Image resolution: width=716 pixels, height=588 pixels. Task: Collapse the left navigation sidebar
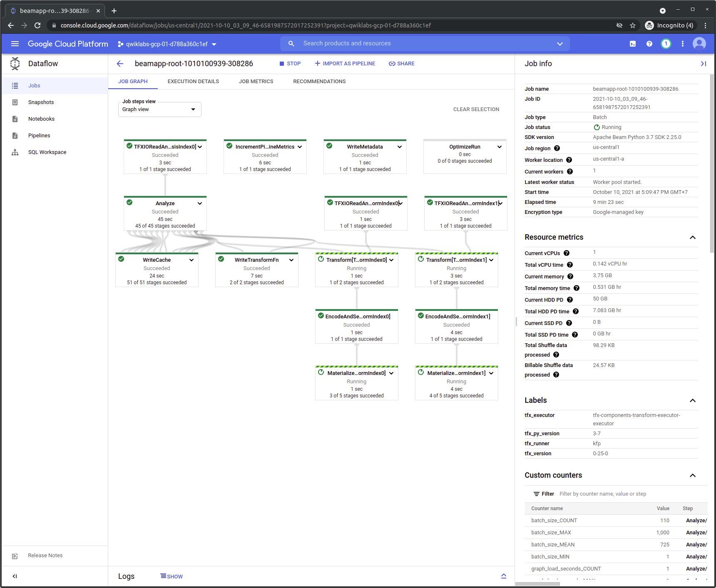click(15, 576)
